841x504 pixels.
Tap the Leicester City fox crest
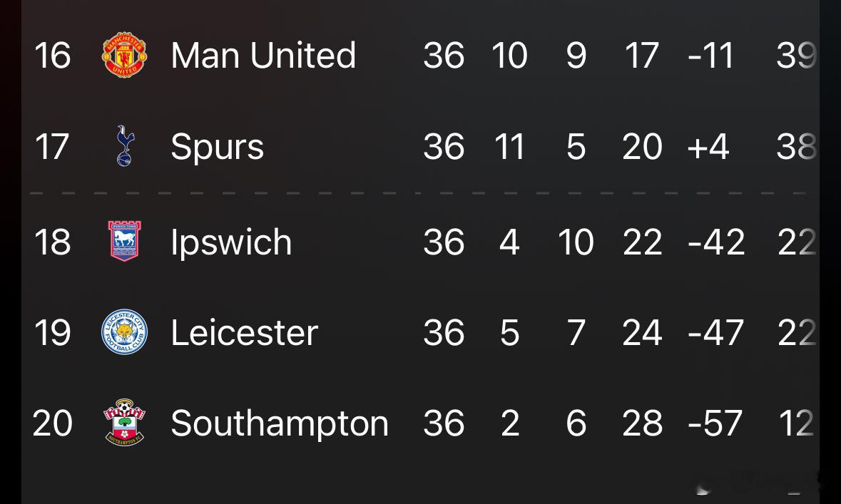tap(124, 332)
